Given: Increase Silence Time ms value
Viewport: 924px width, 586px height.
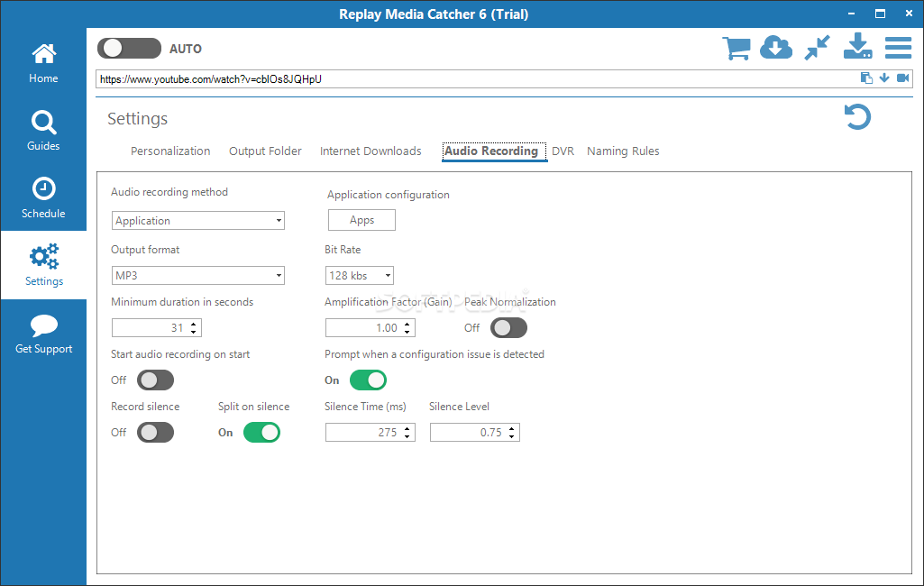Looking at the screenshot, I should [x=407, y=428].
